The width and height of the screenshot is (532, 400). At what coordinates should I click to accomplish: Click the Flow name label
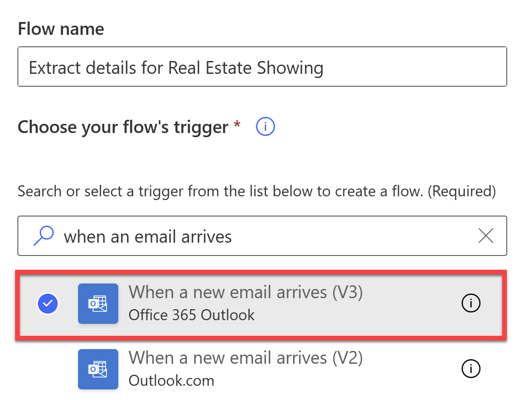point(61,28)
